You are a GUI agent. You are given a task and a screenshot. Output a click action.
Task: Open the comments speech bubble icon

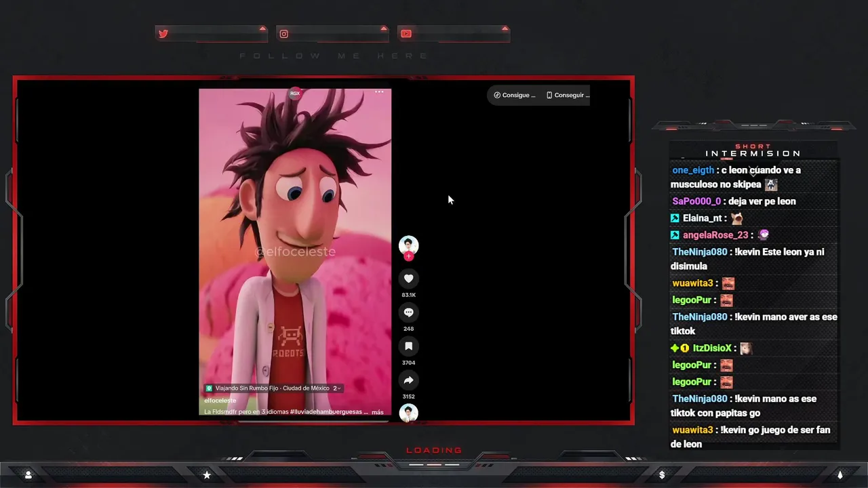(x=408, y=312)
